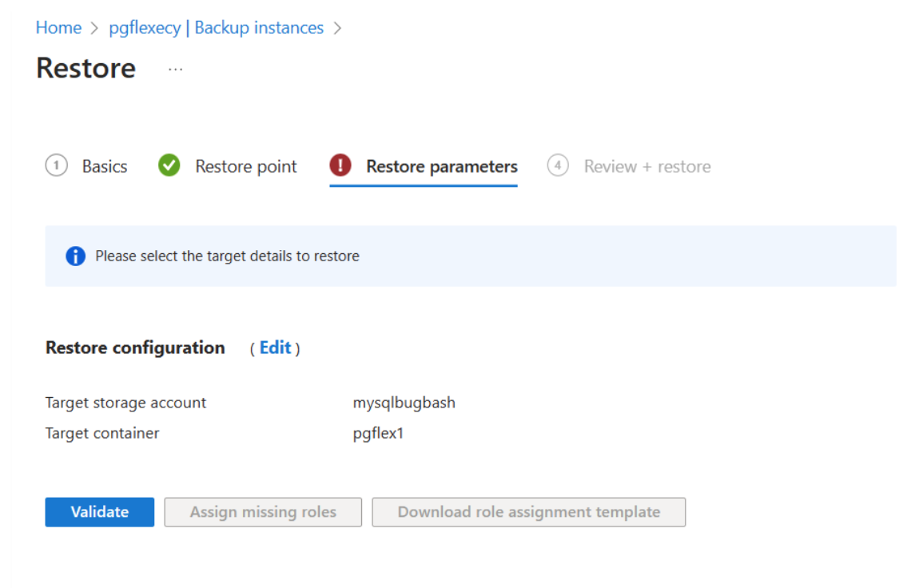Click the chevron after Backup instances breadcrumb
Screen dimensions: 919x588
coord(337,28)
